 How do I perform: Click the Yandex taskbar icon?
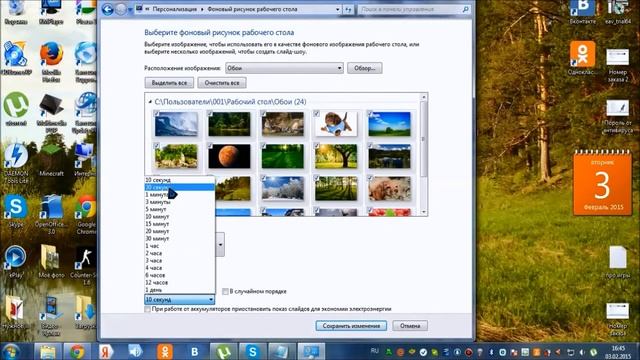[106, 351]
